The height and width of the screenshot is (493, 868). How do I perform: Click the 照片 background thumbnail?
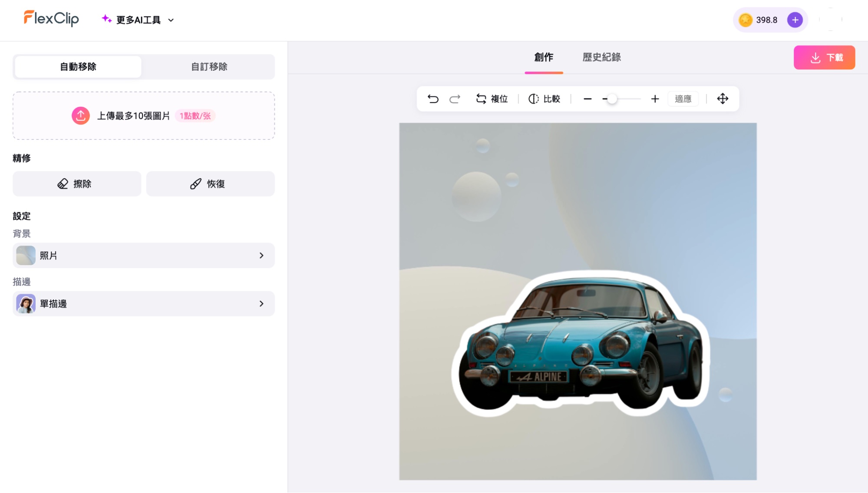[x=26, y=256]
